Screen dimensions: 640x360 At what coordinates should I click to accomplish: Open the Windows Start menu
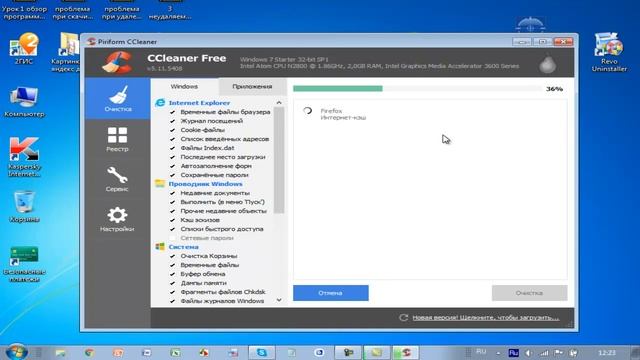(x=16, y=352)
